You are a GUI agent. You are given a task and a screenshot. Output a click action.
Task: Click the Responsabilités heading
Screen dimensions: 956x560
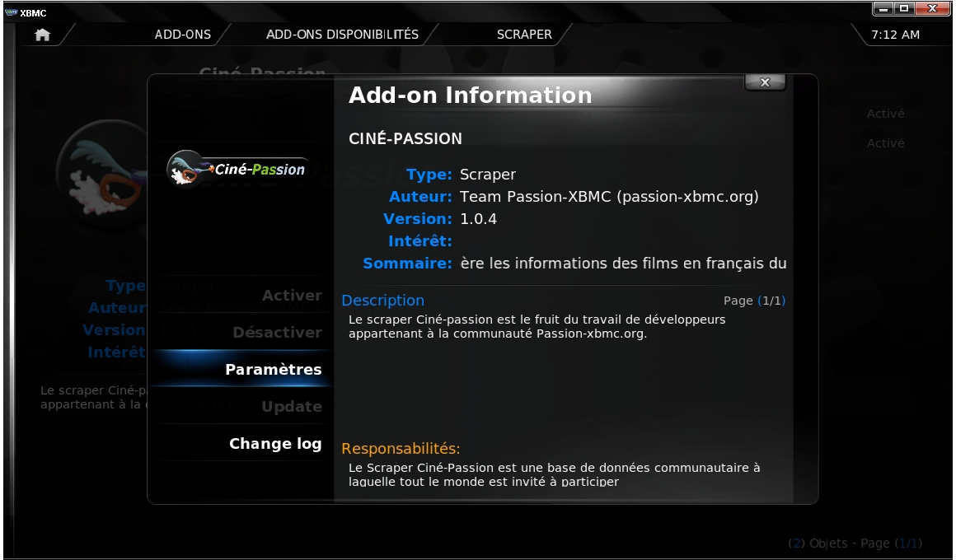click(401, 449)
